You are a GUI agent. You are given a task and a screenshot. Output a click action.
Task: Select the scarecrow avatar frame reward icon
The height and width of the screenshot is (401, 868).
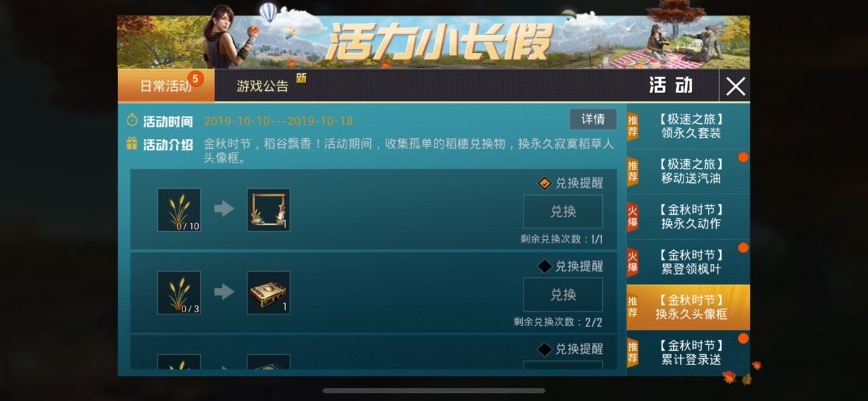click(x=269, y=210)
